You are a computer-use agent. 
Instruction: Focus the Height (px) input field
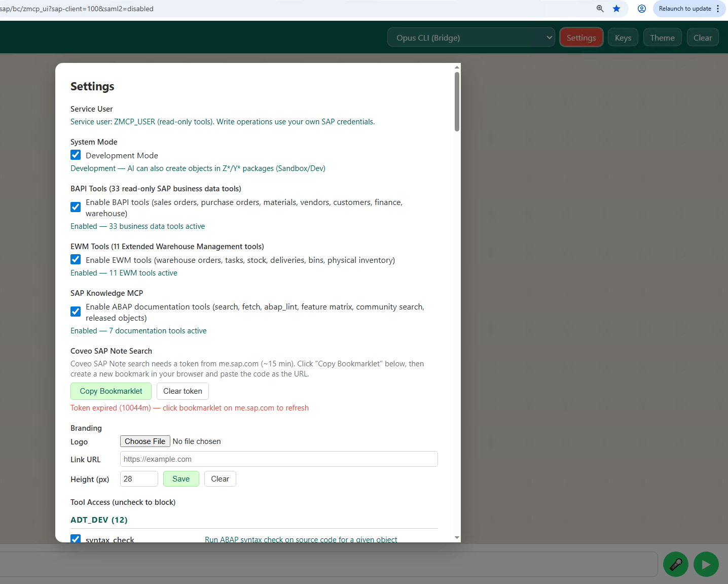tap(139, 479)
